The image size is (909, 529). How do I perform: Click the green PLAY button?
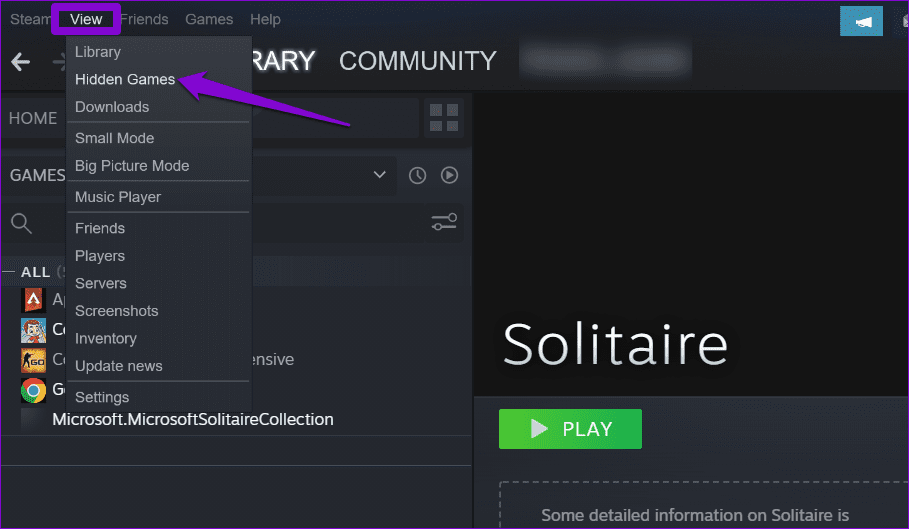pos(570,429)
